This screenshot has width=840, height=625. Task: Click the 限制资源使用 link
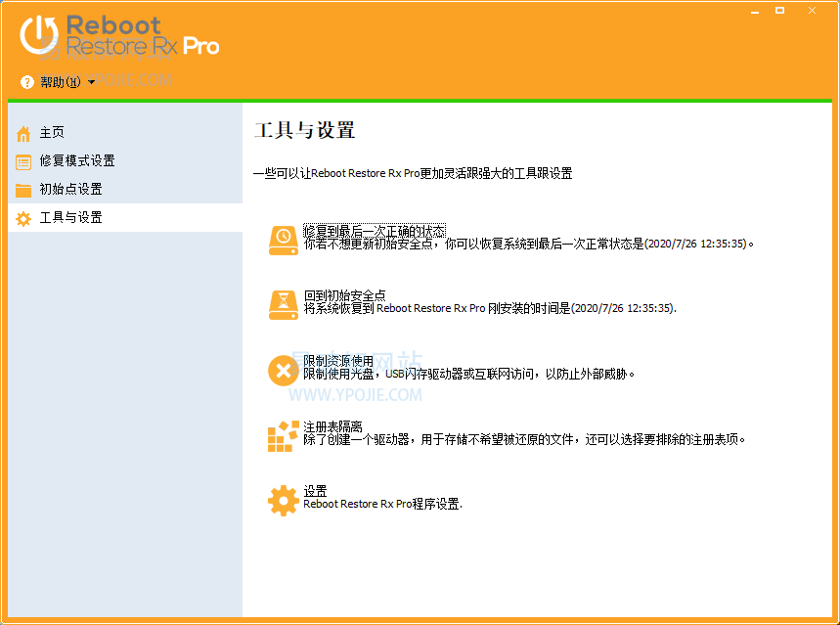pos(338,359)
